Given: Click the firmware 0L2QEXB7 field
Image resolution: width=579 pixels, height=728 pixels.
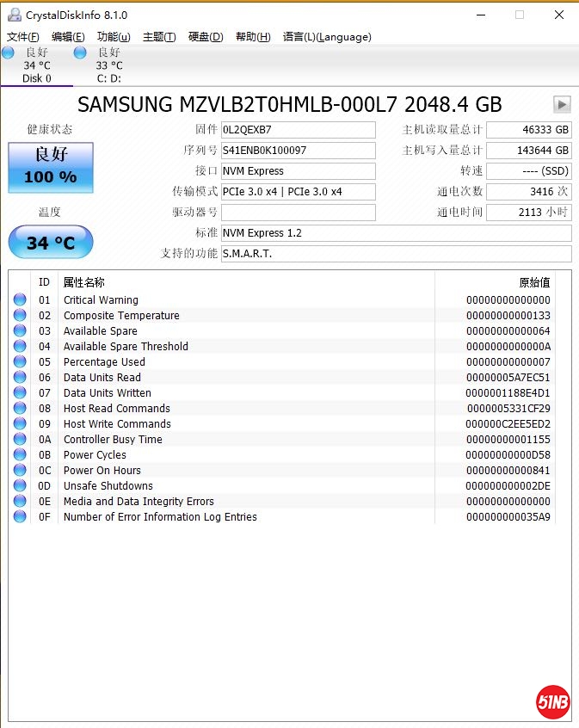Looking at the screenshot, I should pyautogui.click(x=298, y=130).
